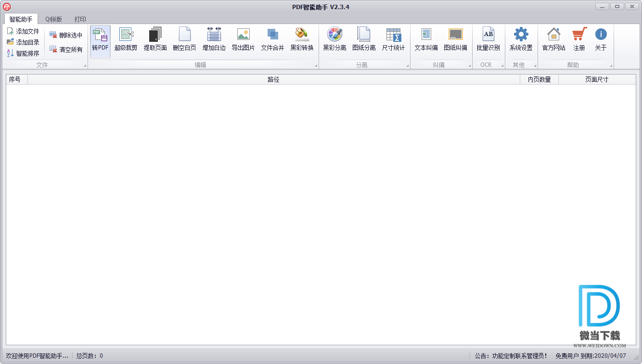Click the 删空白页 remove blank pages icon
The image size is (642, 364).
pos(185,35)
